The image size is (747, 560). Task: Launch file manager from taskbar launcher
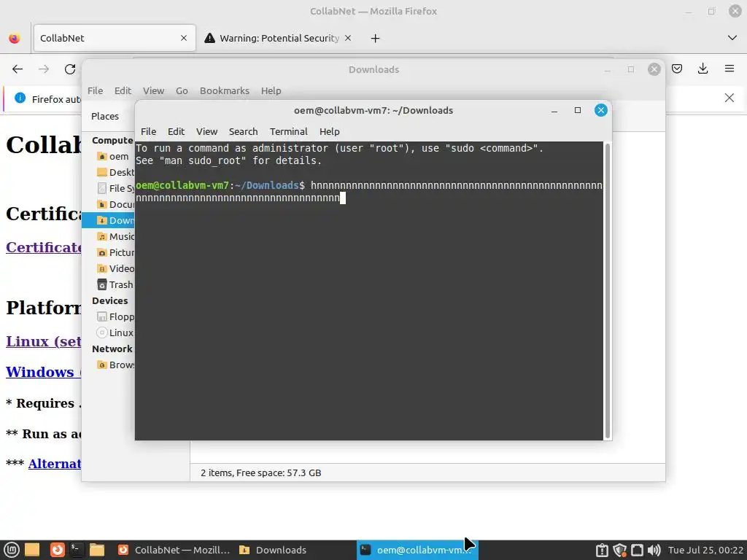point(97,550)
